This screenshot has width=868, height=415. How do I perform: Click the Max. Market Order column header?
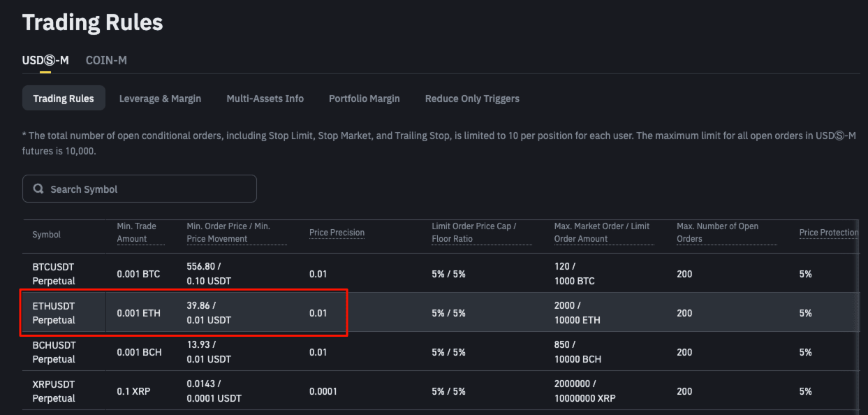click(x=601, y=233)
